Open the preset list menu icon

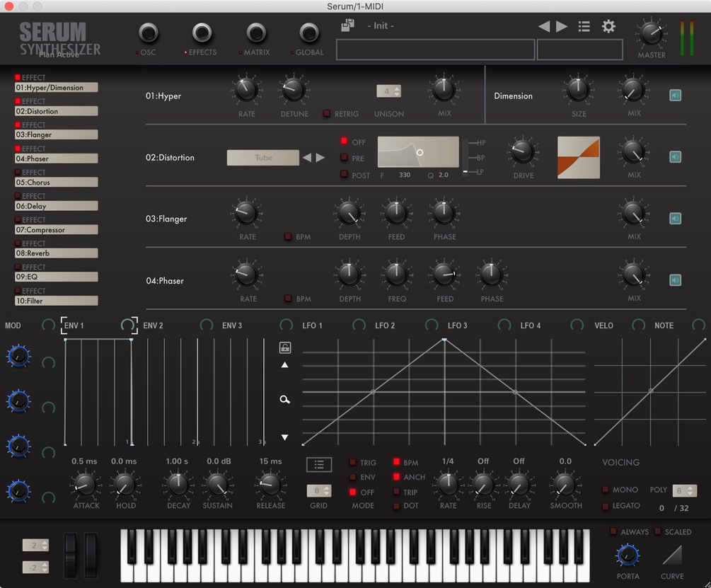(584, 26)
